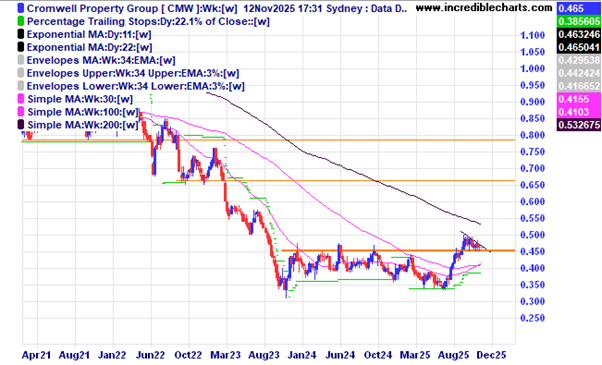Viewport: 602px width, 365px height.
Task: Select the Simple MA:Wk:200 legend entry
Action: [x=83, y=125]
